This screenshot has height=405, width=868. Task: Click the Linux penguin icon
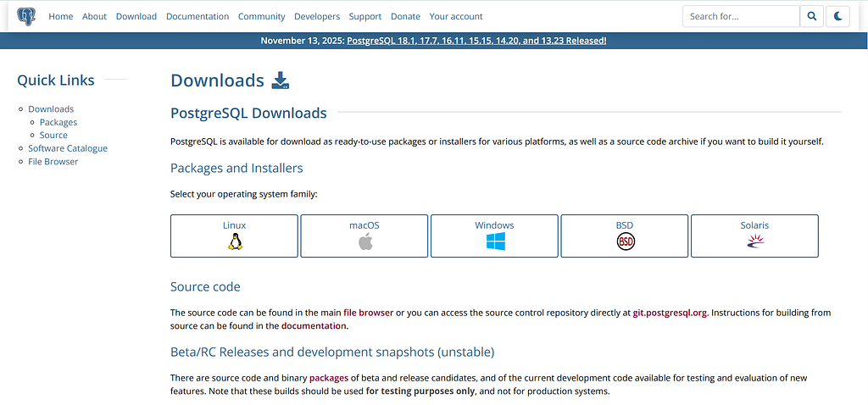click(235, 241)
